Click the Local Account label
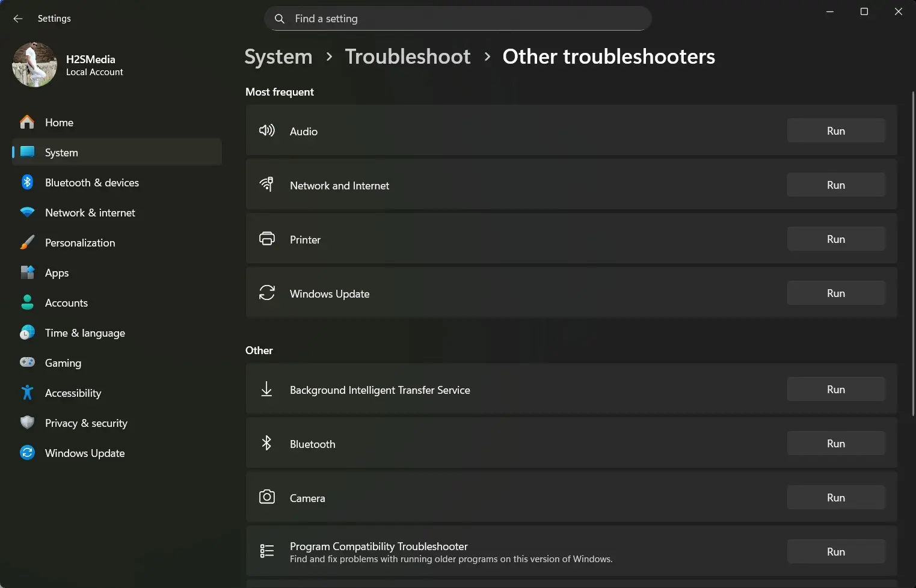916x588 pixels. pyautogui.click(x=94, y=72)
